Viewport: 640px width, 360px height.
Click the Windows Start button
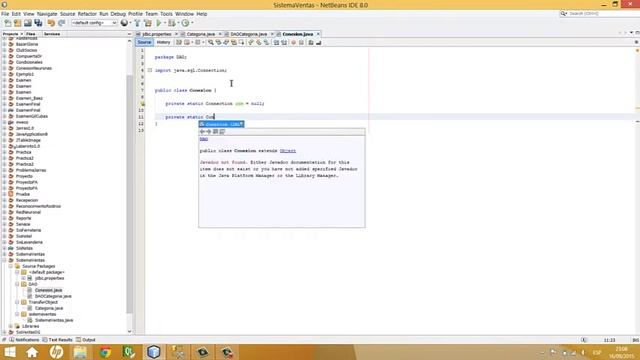tap(9, 352)
